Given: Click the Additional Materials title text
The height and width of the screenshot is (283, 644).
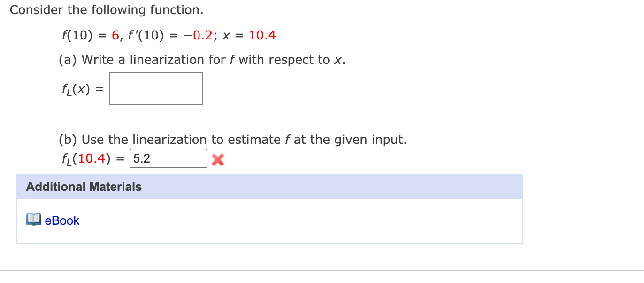Looking at the screenshot, I should [84, 187].
